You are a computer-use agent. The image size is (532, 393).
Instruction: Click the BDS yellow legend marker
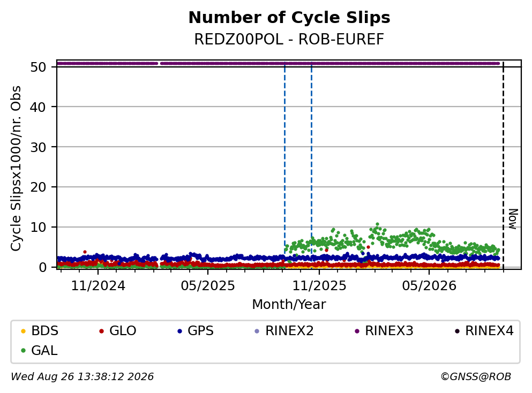click(x=23, y=331)
